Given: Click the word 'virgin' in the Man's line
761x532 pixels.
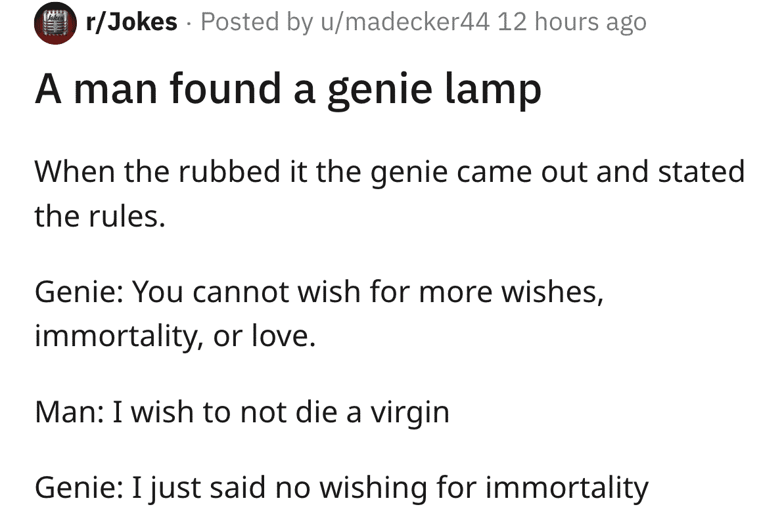Looking at the screenshot, I should (410, 414).
